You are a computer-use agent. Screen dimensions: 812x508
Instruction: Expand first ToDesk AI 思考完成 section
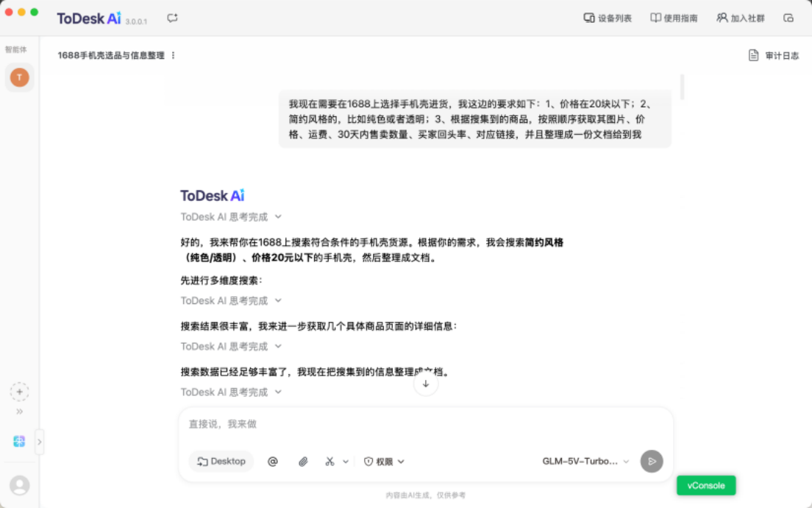[x=231, y=216]
